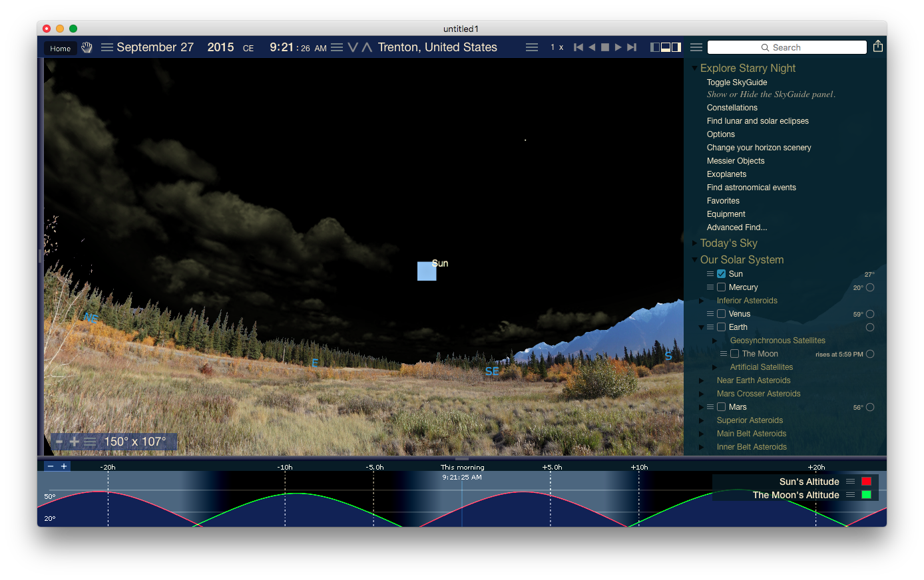Uncheck the Sun checkbox

[x=721, y=274]
